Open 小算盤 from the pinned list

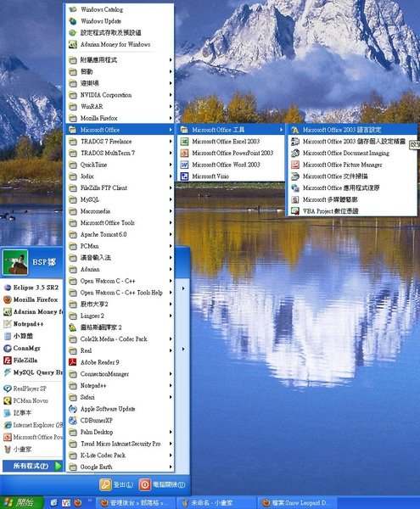pyautogui.click(x=31, y=336)
